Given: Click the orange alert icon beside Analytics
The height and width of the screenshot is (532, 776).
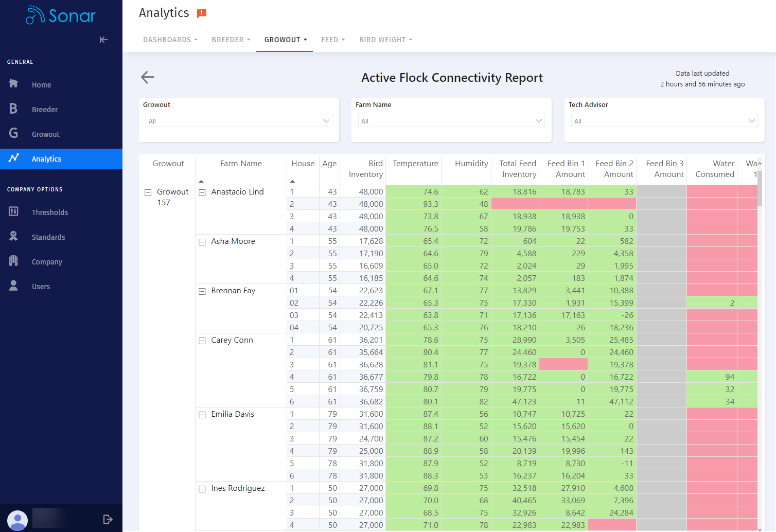Looking at the screenshot, I should (x=202, y=13).
